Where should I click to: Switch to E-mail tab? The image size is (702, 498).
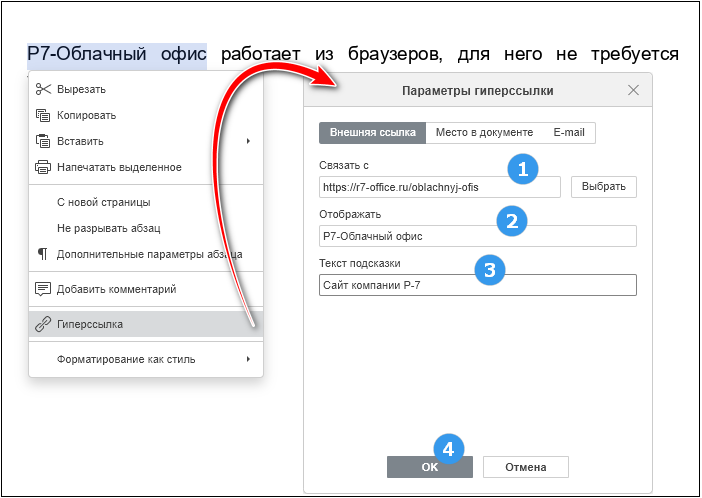click(569, 133)
